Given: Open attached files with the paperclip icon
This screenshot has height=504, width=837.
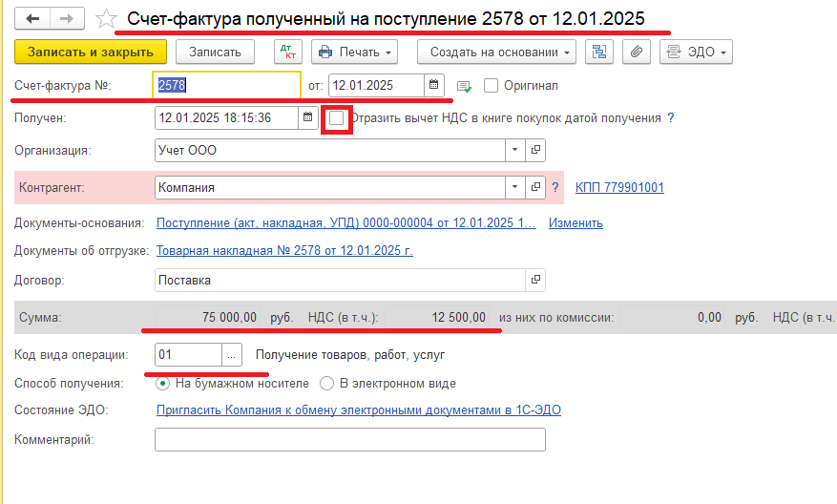Looking at the screenshot, I should tap(637, 52).
